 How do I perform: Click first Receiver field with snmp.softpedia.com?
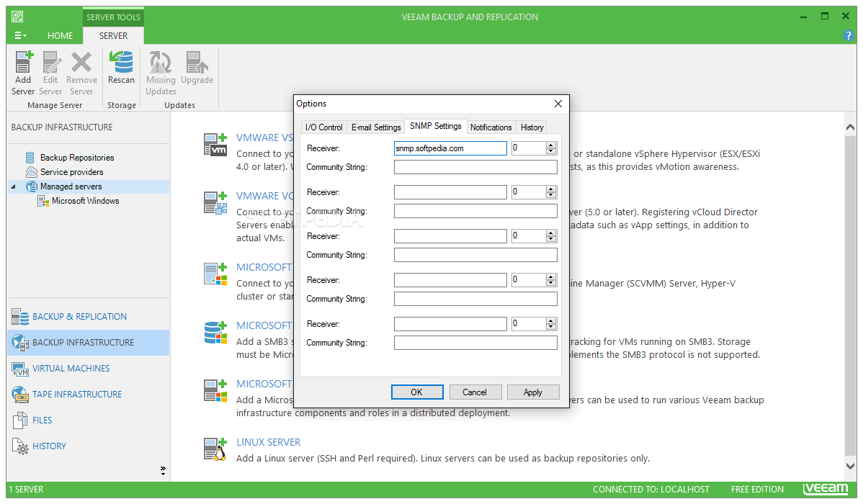[x=450, y=148]
